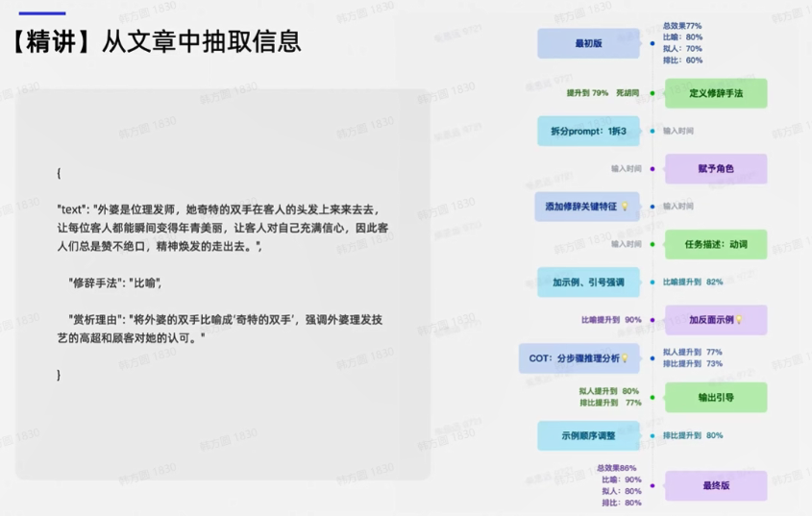Select the 输出引导 node
Image resolution: width=812 pixels, height=516 pixels.
click(x=716, y=398)
